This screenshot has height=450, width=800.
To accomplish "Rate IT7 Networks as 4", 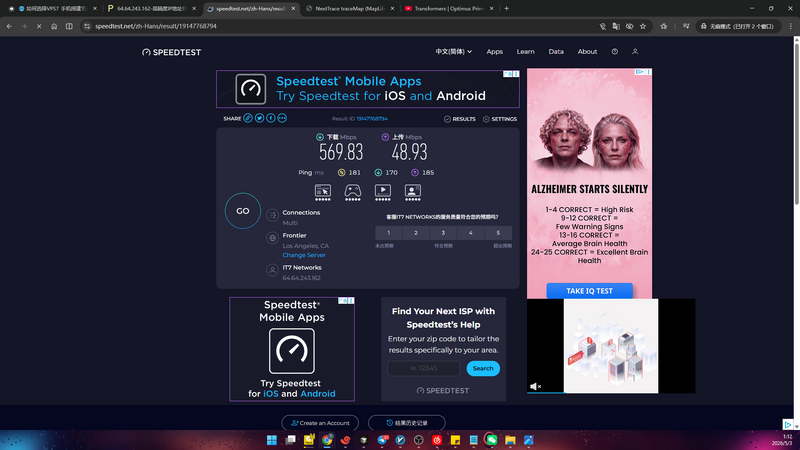I will coord(471,233).
